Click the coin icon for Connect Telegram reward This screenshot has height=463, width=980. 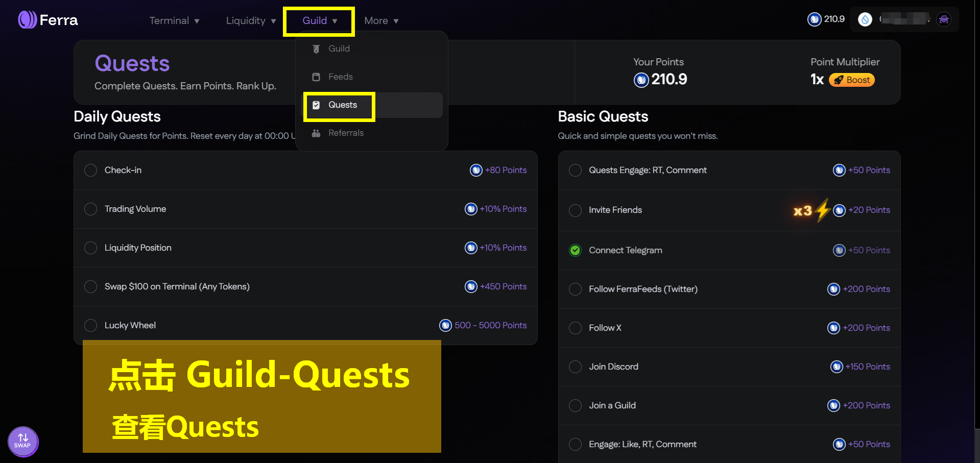click(839, 250)
